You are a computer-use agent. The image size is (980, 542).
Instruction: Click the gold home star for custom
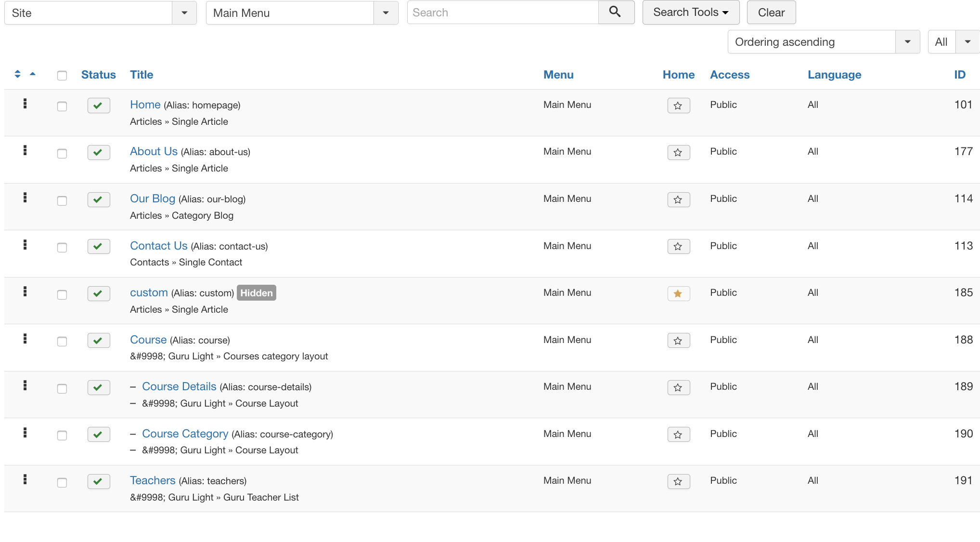point(678,293)
